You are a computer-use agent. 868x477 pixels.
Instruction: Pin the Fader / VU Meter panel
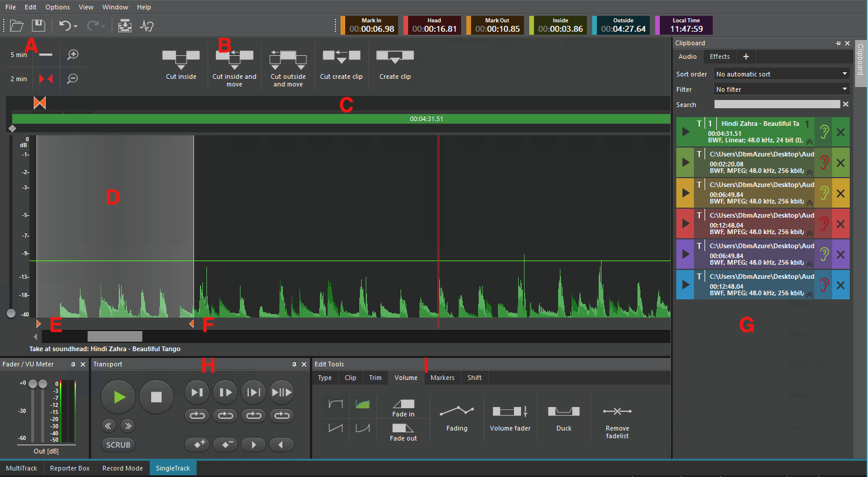click(73, 365)
